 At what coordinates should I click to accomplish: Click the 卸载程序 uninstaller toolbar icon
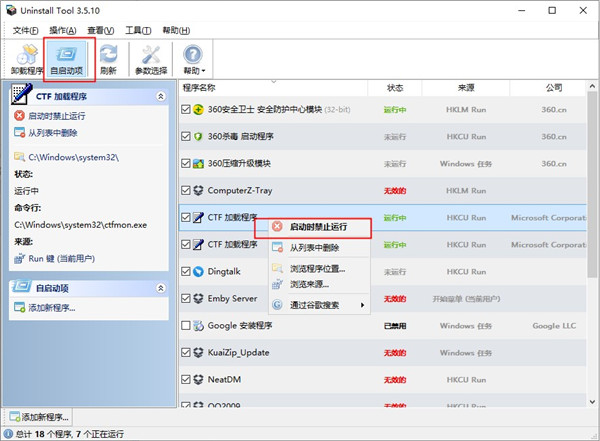click(24, 55)
